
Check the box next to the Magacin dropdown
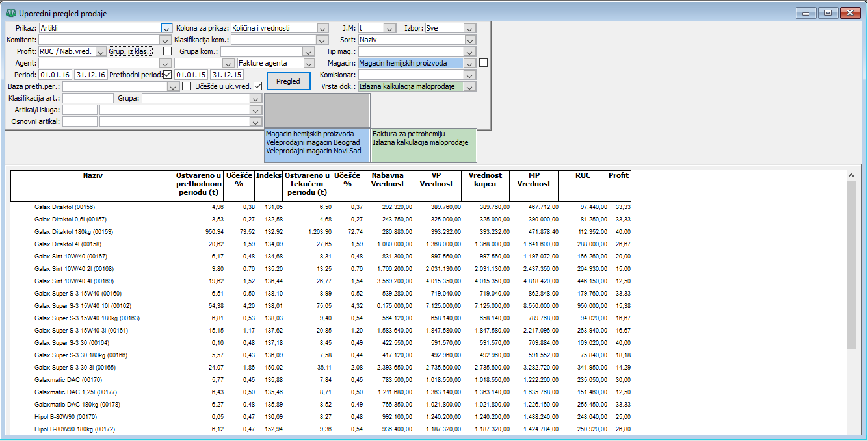pos(483,63)
